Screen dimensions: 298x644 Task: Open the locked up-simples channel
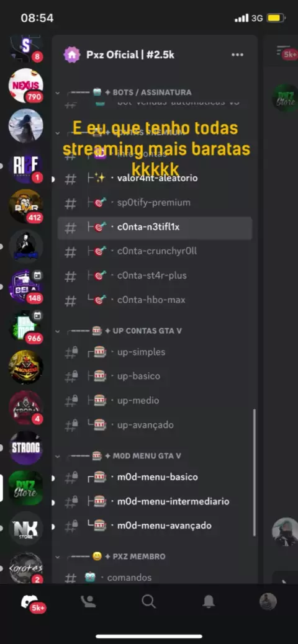point(155,352)
